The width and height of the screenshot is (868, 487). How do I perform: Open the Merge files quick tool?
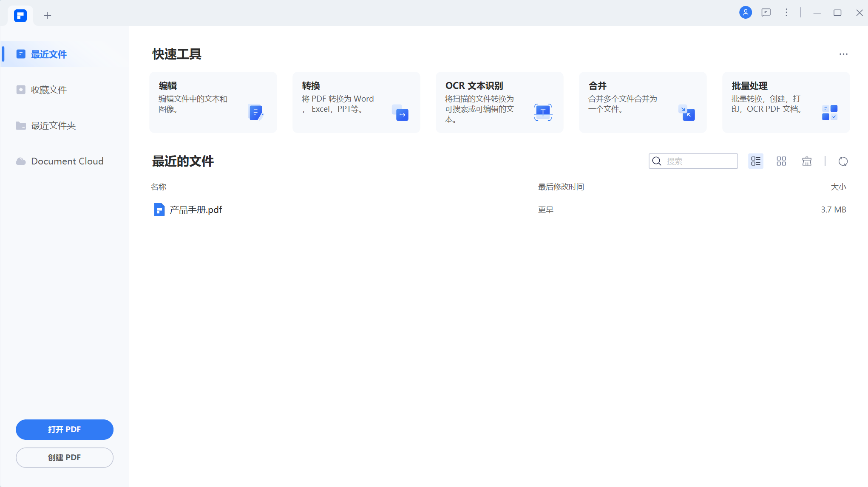(x=642, y=102)
